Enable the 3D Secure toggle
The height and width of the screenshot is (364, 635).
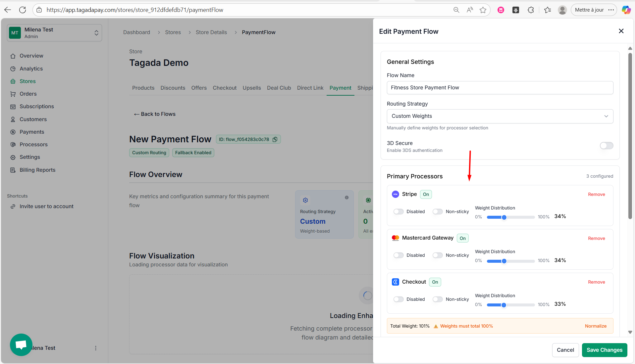(x=606, y=146)
